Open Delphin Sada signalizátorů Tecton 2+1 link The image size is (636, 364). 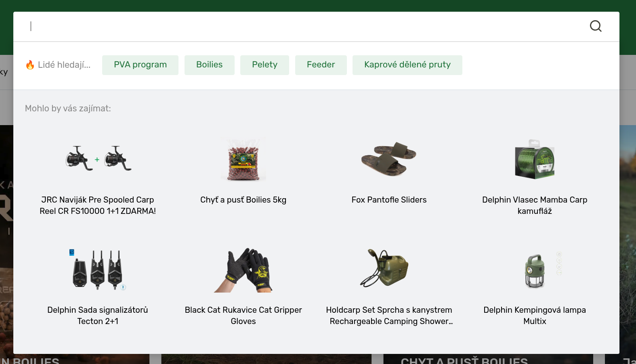point(98,316)
